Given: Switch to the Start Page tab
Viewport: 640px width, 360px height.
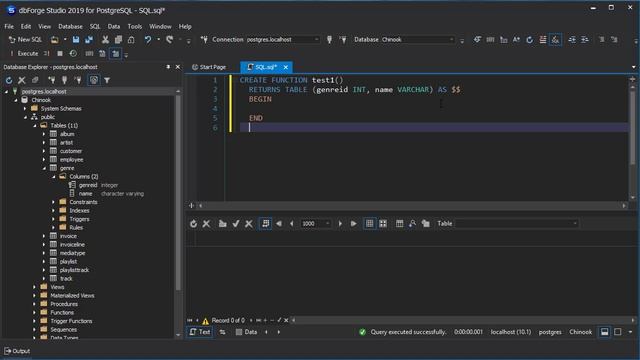Looking at the screenshot, I should (209, 67).
